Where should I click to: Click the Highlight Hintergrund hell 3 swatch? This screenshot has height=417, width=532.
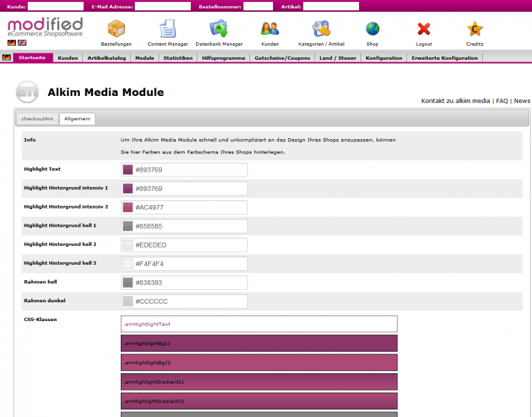click(128, 263)
